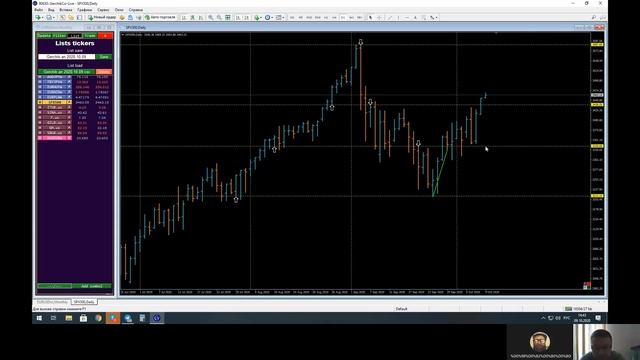640x360 pixels.
Task: Click the Trade button in panel header
Action: 90,36
